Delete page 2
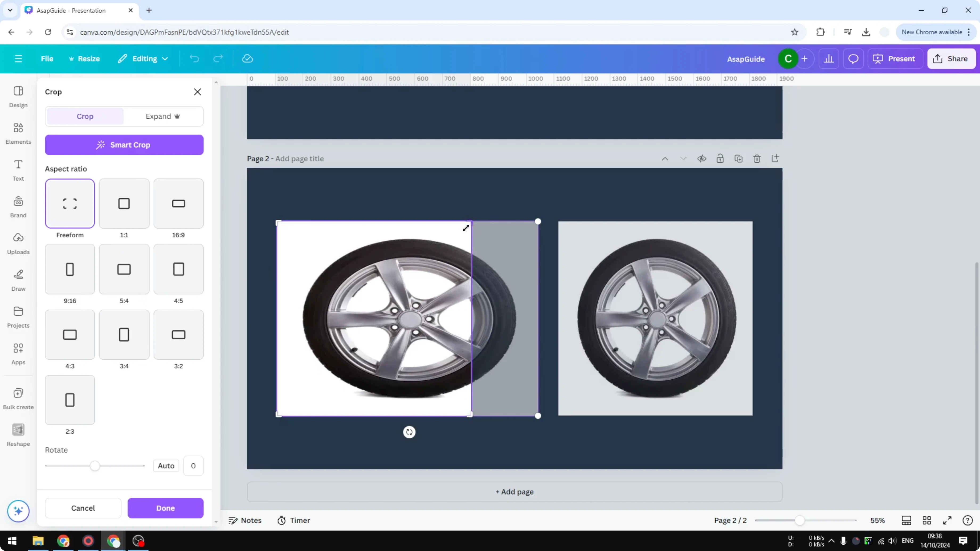The width and height of the screenshot is (980, 551). tap(757, 159)
